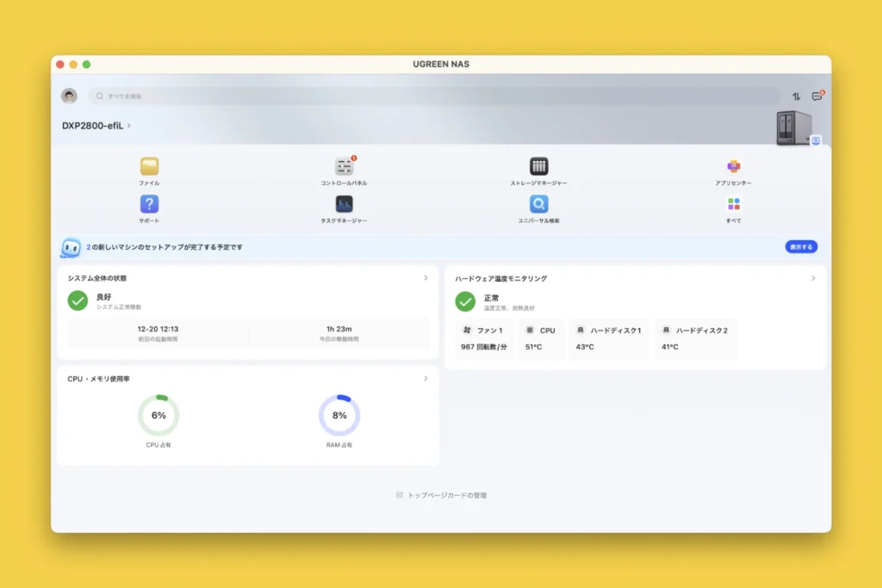This screenshot has height=588, width=882.
Task: Click the NAS device thumbnail image
Action: click(x=793, y=128)
